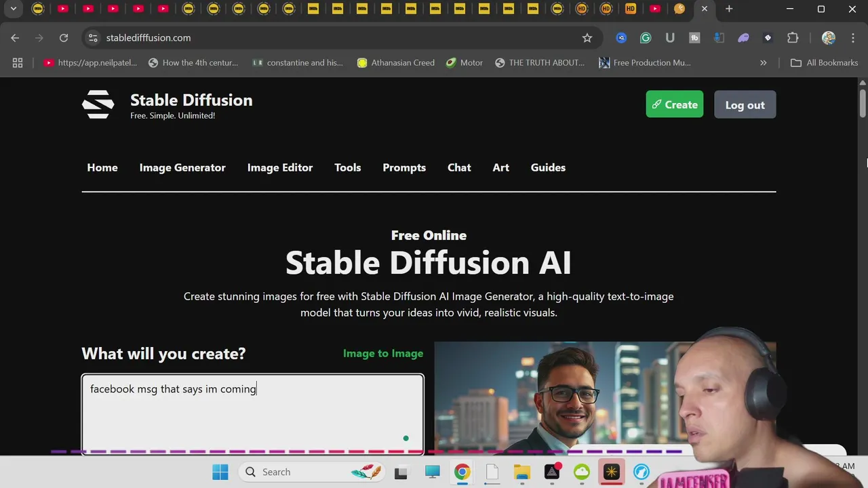The width and height of the screenshot is (868, 488).
Task: Click the Stable Diffusion AI heading
Action: [429, 263]
